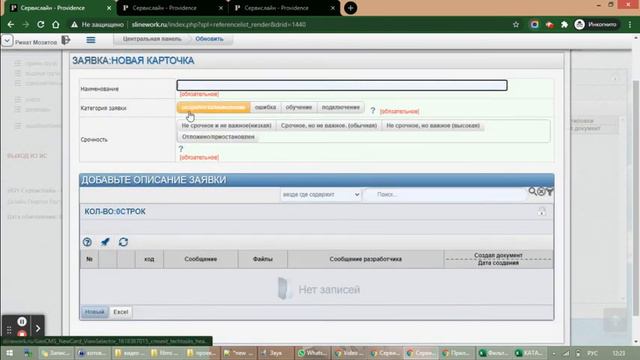Open the Центральная панель breadcrumb
Screen dimensions: 640x360
pos(152,39)
